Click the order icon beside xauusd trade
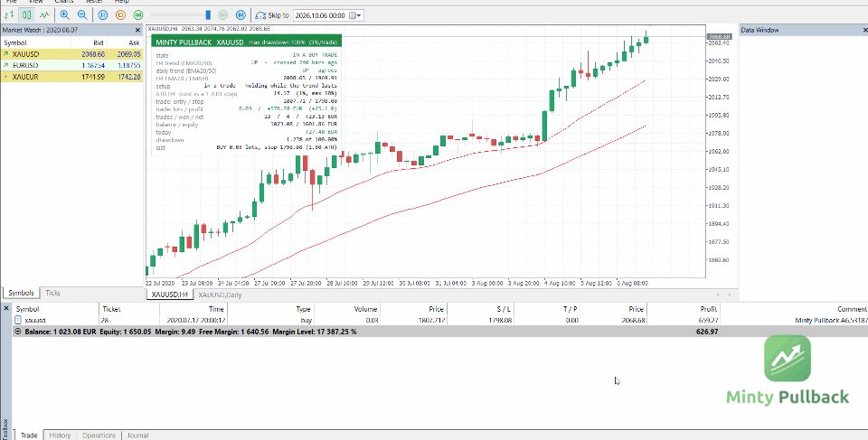The height and width of the screenshot is (440, 868). (18, 320)
